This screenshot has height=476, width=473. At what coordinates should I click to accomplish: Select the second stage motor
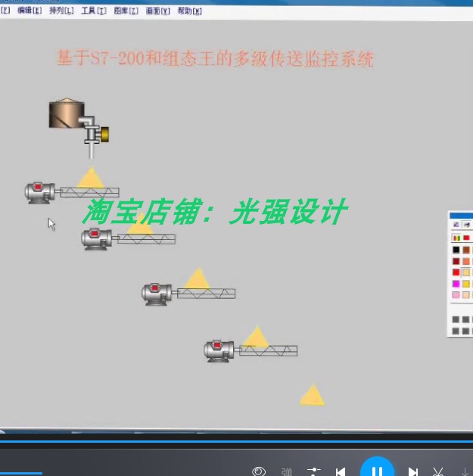pyautogui.click(x=96, y=240)
